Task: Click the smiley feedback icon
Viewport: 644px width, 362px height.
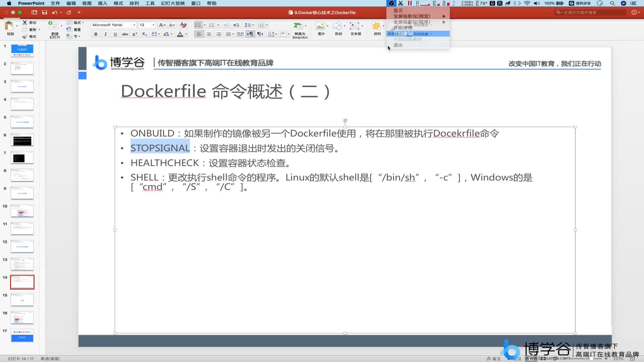Action: (x=634, y=12)
